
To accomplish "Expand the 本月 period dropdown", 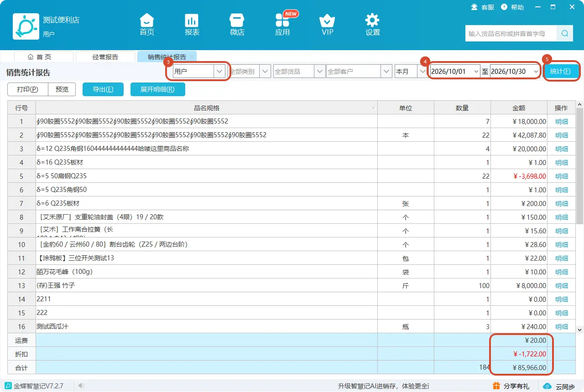I will 422,72.
